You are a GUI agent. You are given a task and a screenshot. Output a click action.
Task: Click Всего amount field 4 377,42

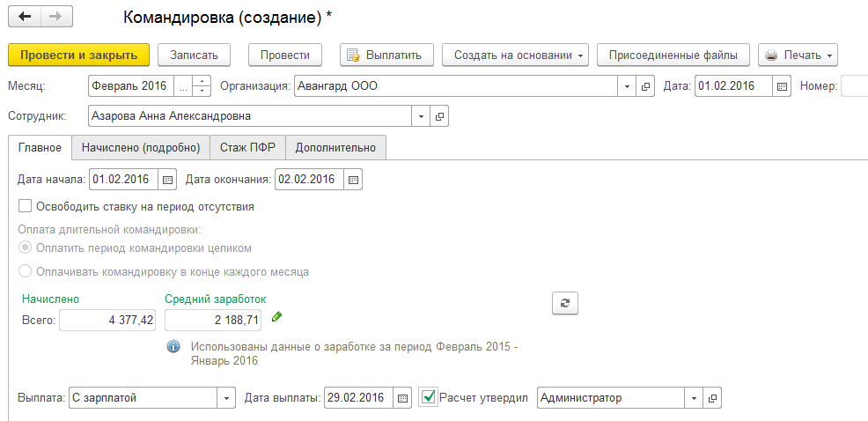point(107,321)
